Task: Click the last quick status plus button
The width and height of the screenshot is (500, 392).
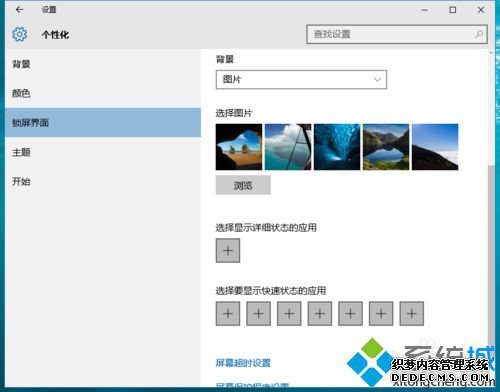Action: [x=412, y=313]
